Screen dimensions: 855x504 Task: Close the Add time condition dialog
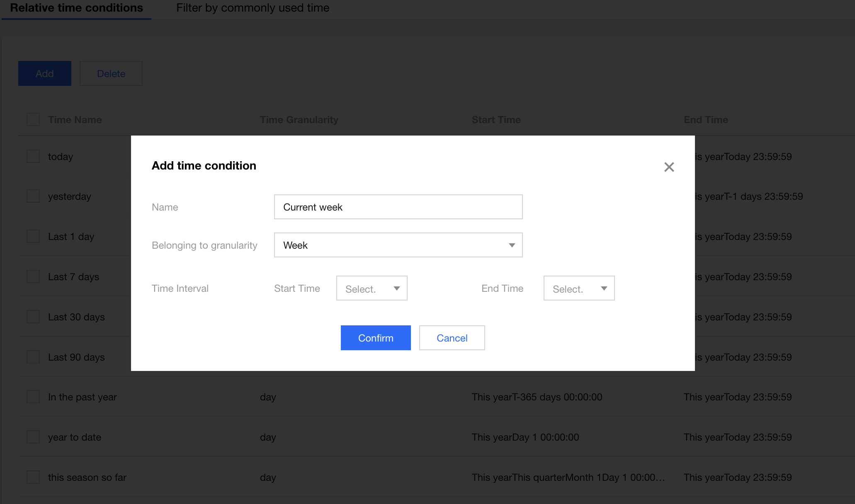[669, 167]
